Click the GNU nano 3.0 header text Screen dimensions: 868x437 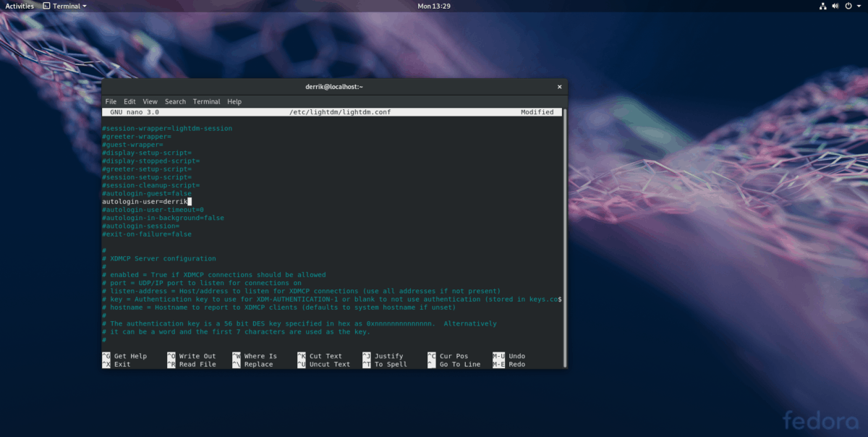(x=135, y=112)
